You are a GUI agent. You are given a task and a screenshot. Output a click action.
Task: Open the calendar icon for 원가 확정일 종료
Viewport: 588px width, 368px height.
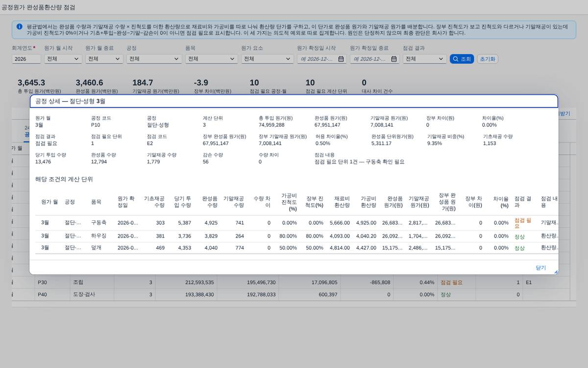(x=394, y=59)
